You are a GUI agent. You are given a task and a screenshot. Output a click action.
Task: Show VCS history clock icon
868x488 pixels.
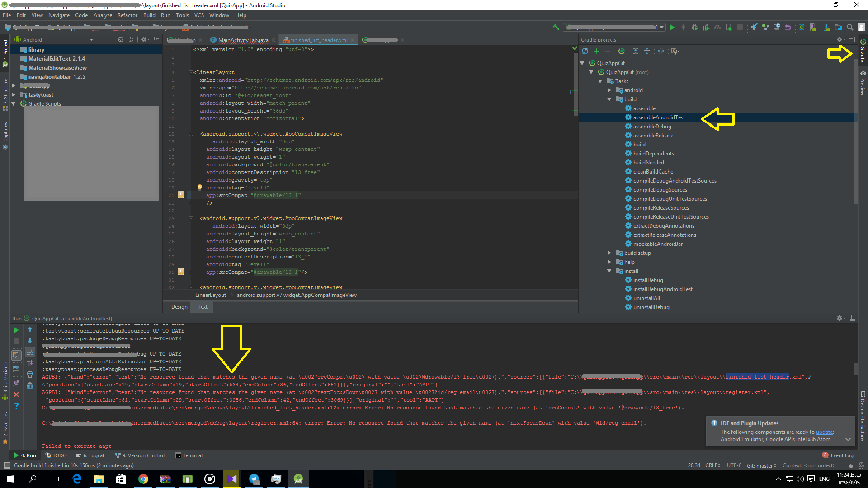(777, 28)
